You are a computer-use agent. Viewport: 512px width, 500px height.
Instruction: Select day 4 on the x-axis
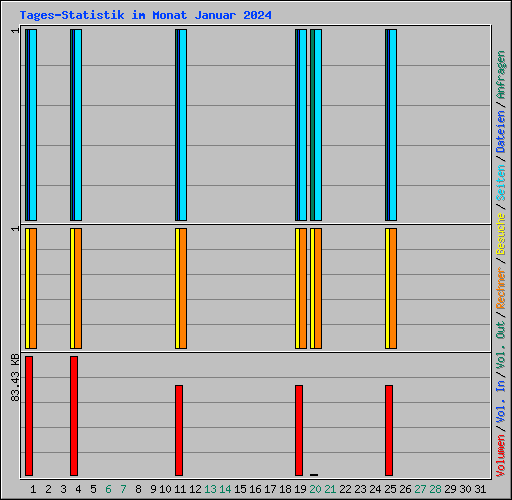click(78, 489)
